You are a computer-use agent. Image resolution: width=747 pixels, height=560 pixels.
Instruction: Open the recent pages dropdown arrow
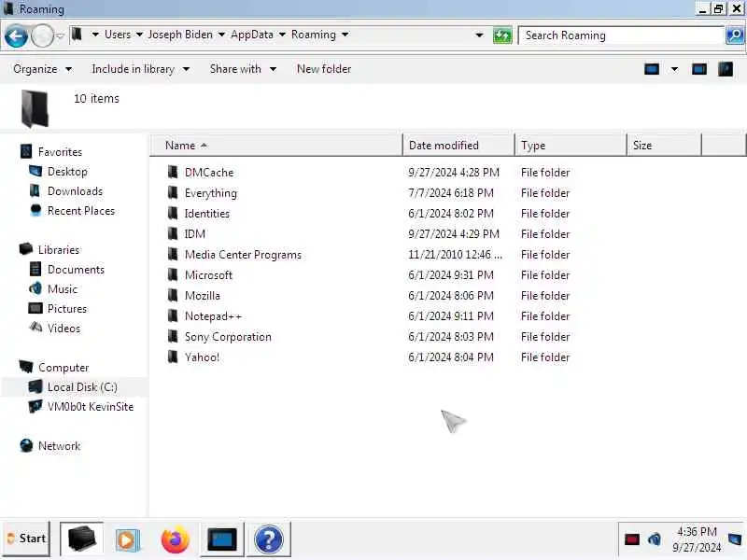(60, 35)
